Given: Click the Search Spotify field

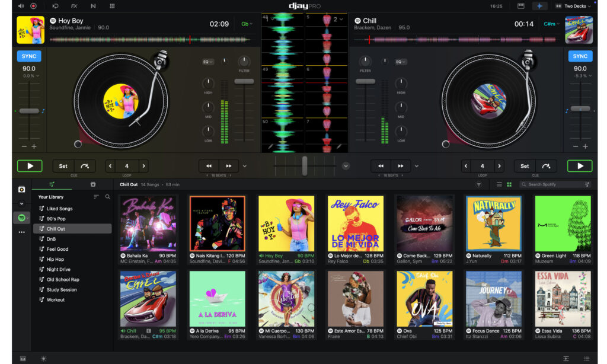Looking at the screenshot, I should point(555,185).
